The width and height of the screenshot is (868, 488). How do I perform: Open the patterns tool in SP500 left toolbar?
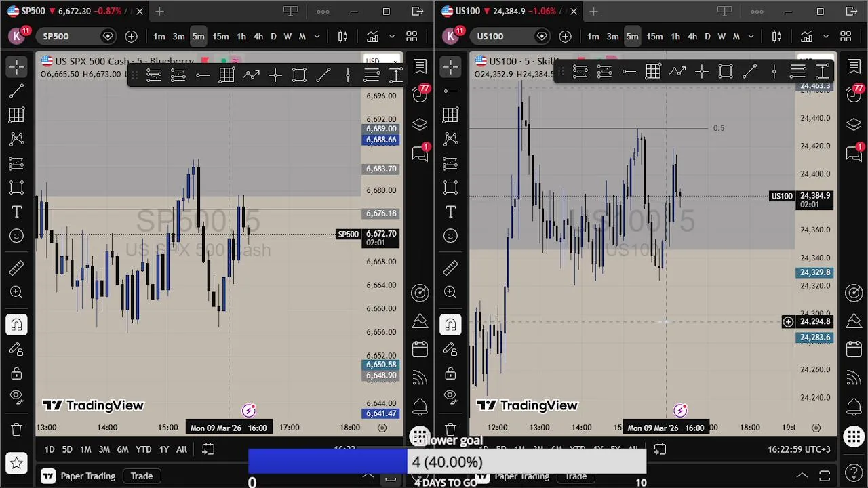tap(16, 139)
